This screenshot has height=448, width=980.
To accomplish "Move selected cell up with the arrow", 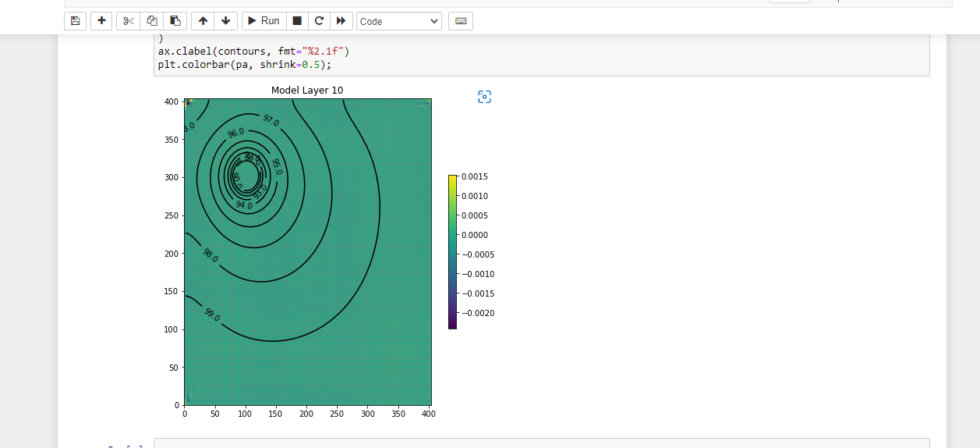I will point(203,21).
